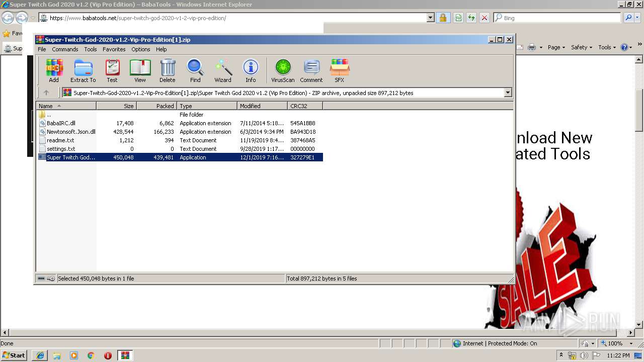Open the media player taskbar icon
644x362 pixels.
pos(74,355)
